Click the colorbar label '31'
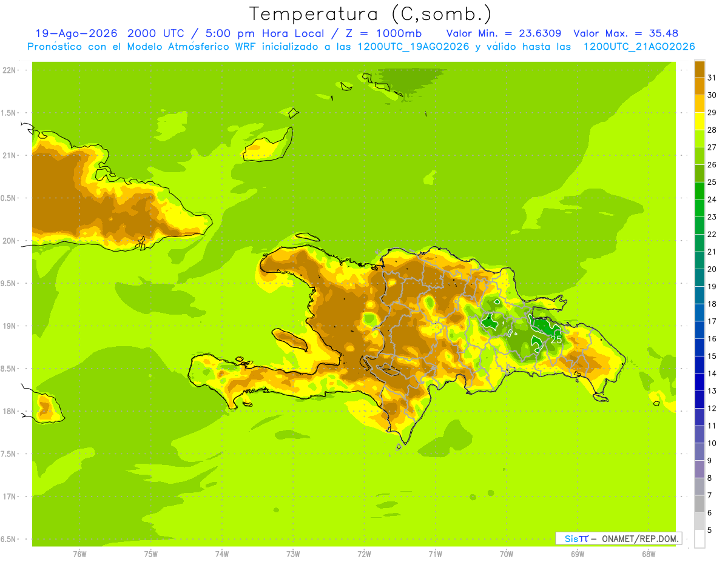The width and height of the screenshot is (728, 562). coord(712,78)
